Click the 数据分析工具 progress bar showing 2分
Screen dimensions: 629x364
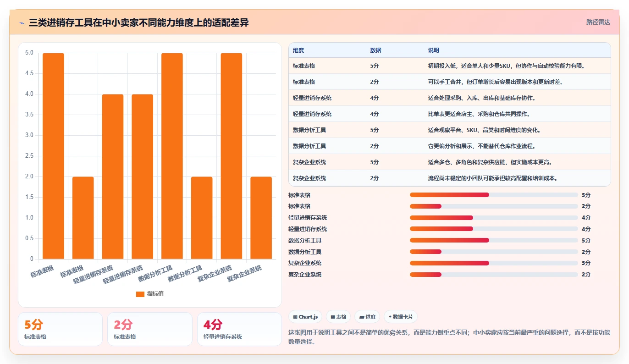tap(494, 252)
